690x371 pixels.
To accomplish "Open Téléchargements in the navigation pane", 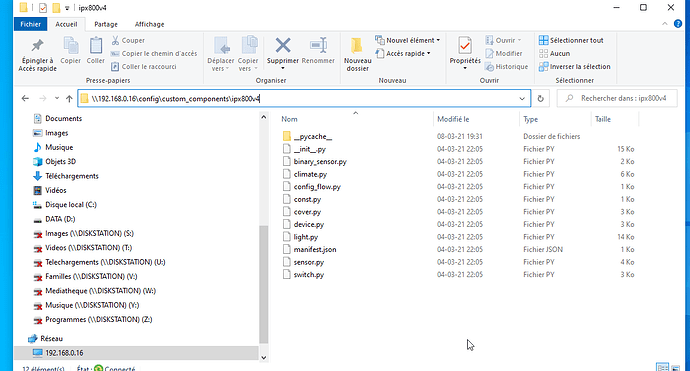I will coord(66,176).
